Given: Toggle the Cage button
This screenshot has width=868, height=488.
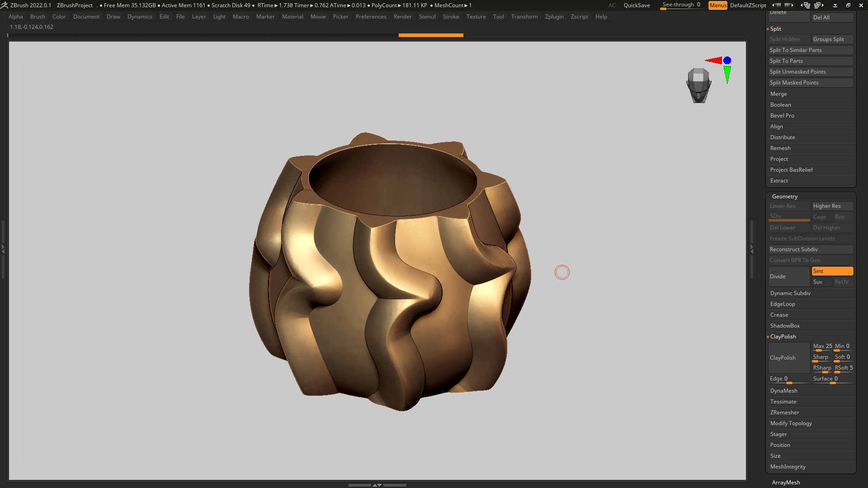Looking at the screenshot, I should [821, 217].
